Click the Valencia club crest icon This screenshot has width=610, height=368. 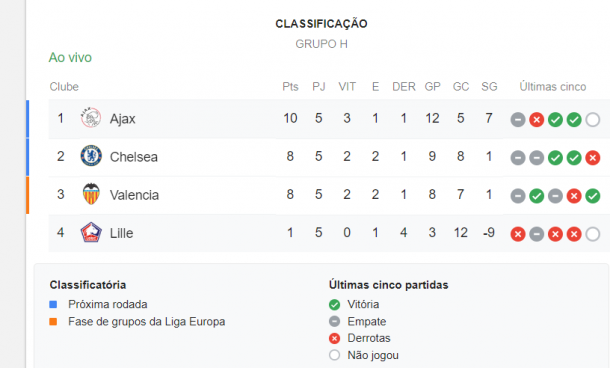pyautogui.click(x=91, y=194)
